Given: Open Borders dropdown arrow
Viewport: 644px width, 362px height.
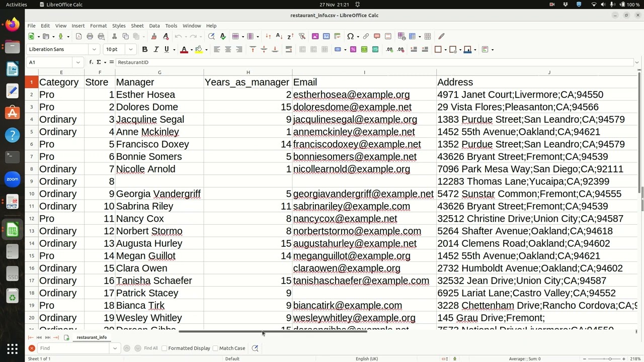Looking at the screenshot, I should [x=445, y=49].
